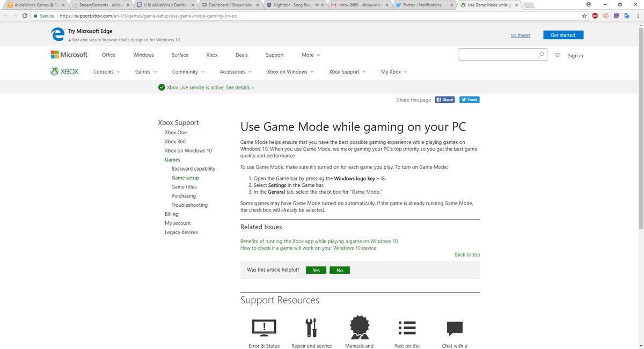
Task: Bookmark this page with the star icon
Action: tap(584, 16)
